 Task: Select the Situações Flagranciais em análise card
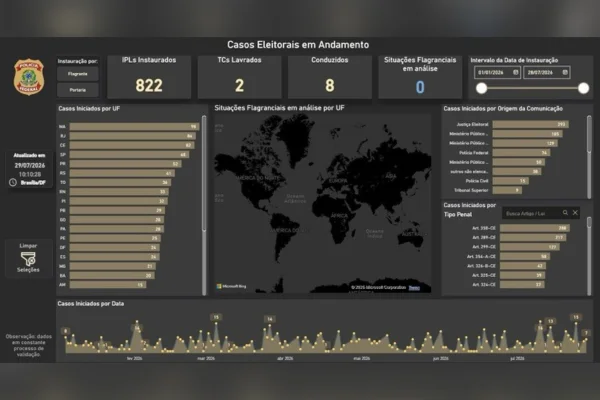coord(420,77)
